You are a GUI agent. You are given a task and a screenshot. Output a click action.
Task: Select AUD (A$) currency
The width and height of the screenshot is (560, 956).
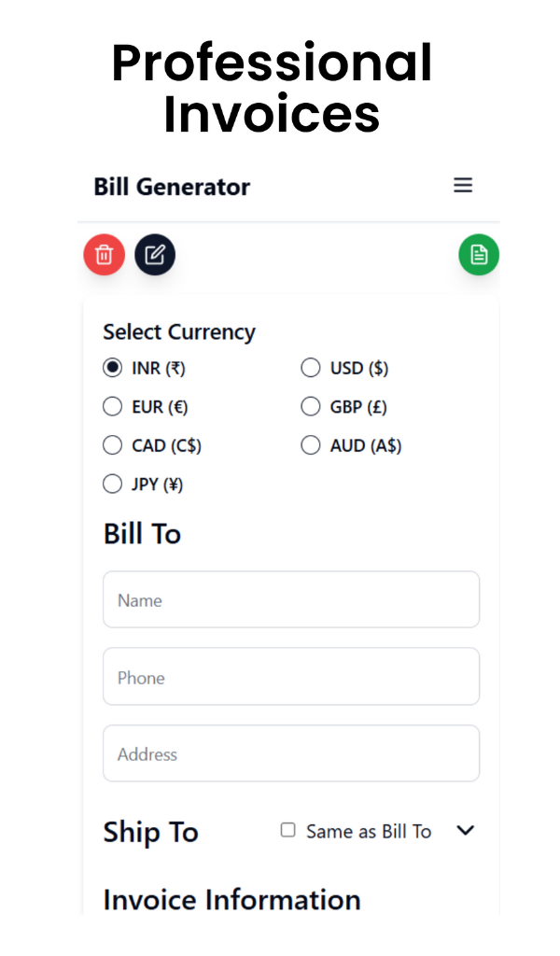pyautogui.click(x=310, y=444)
